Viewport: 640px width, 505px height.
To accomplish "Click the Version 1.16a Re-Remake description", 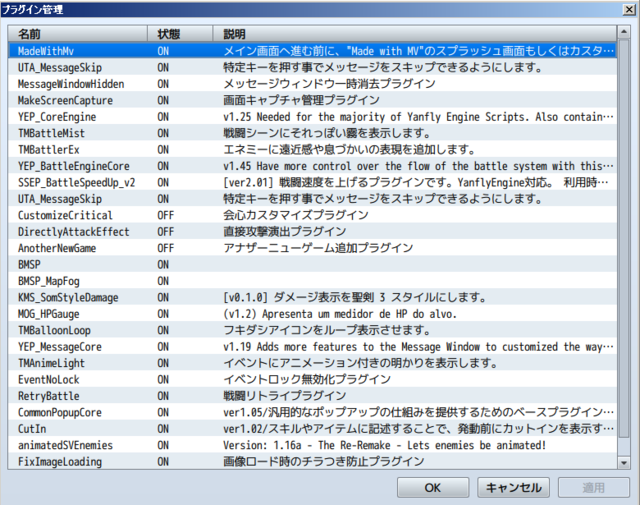I will 384,445.
